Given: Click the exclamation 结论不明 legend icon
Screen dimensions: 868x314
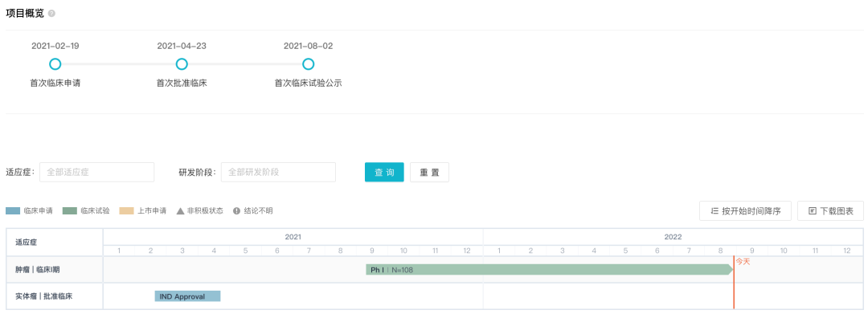Looking at the screenshot, I should click(236, 210).
